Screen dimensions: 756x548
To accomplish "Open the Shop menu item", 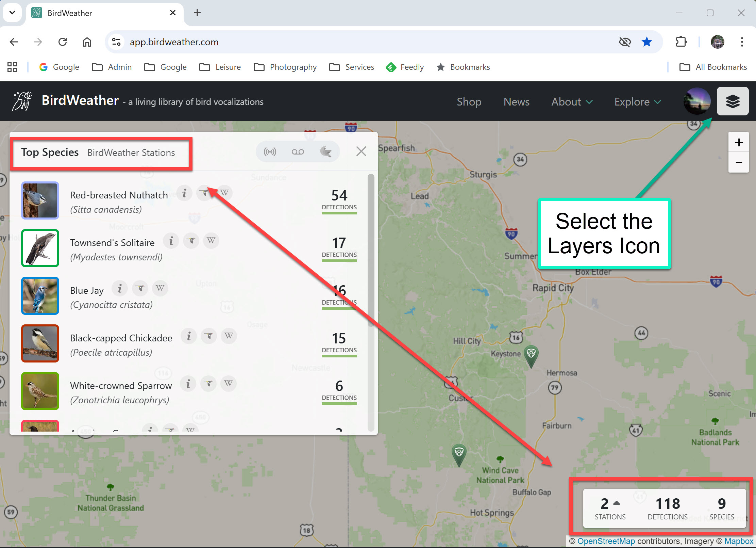I will (469, 102).
